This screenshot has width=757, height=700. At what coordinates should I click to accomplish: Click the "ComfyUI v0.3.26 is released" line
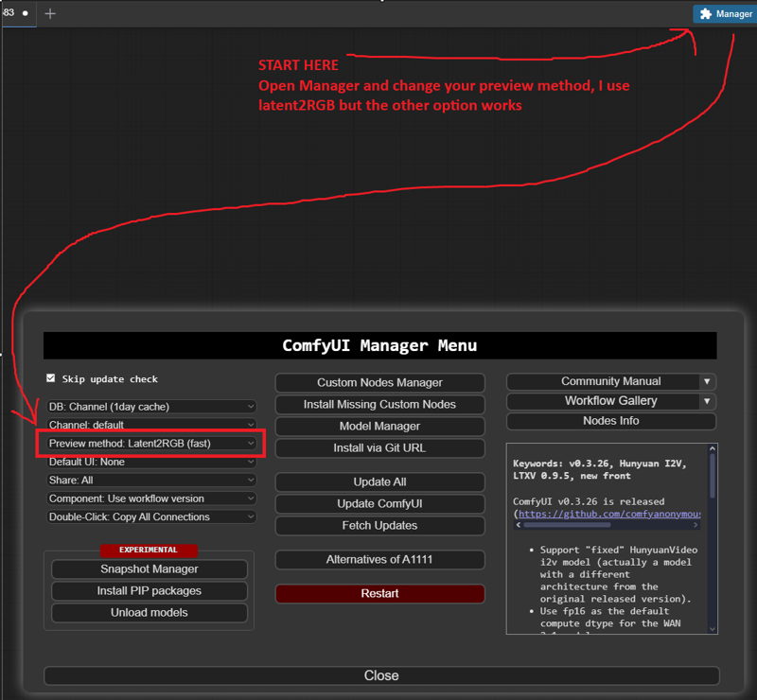click(589, 501)
